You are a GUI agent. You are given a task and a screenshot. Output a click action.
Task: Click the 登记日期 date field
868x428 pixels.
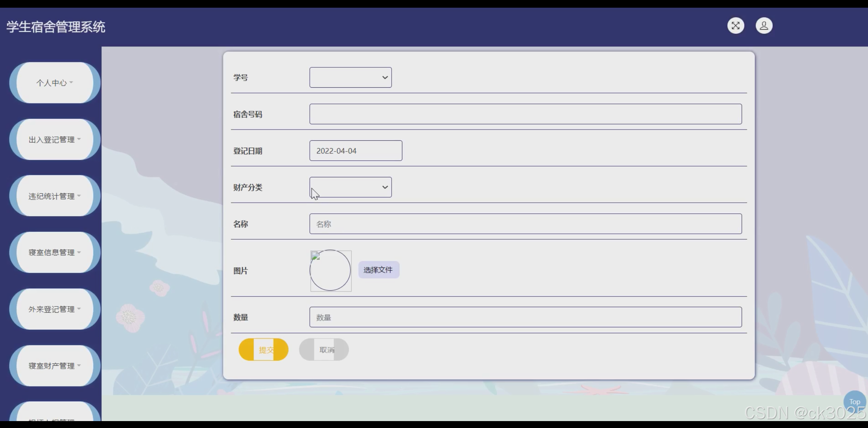coord(355,151)
